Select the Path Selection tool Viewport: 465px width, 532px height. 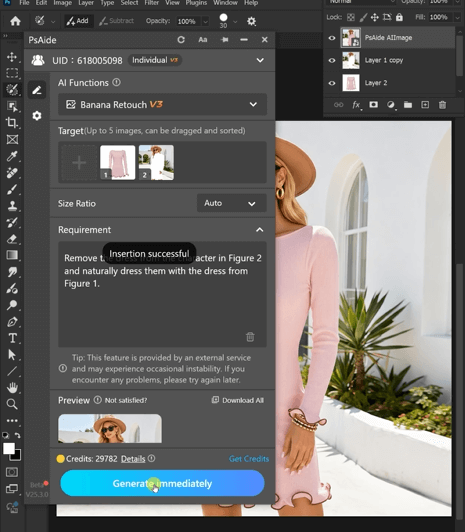coord(12,355)
